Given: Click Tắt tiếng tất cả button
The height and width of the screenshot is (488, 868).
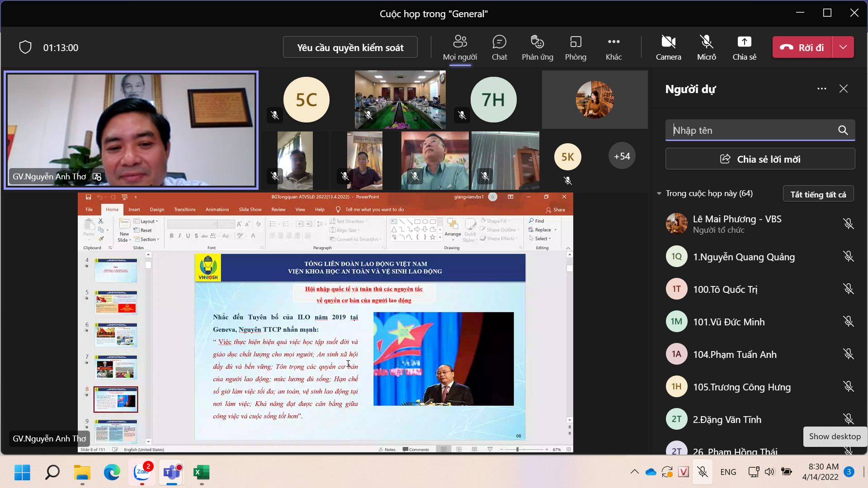Looking at the screenshot, I should coord(818,194).
